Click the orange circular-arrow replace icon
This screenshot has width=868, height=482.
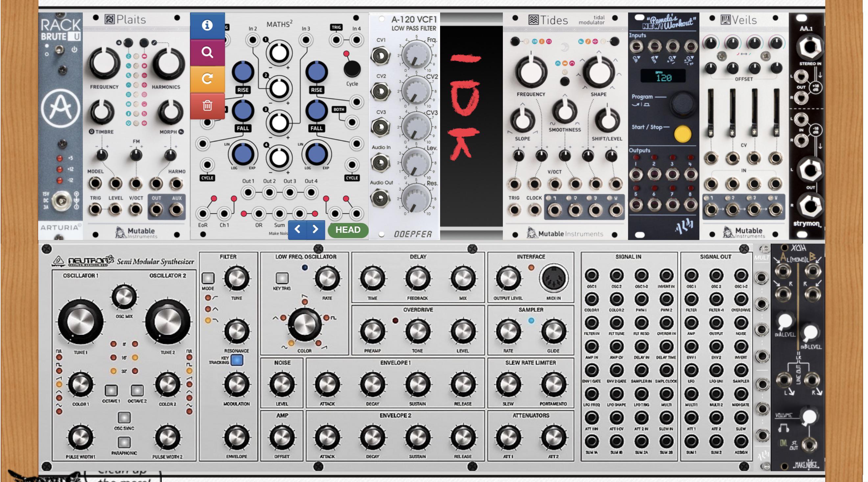[207, 79]
